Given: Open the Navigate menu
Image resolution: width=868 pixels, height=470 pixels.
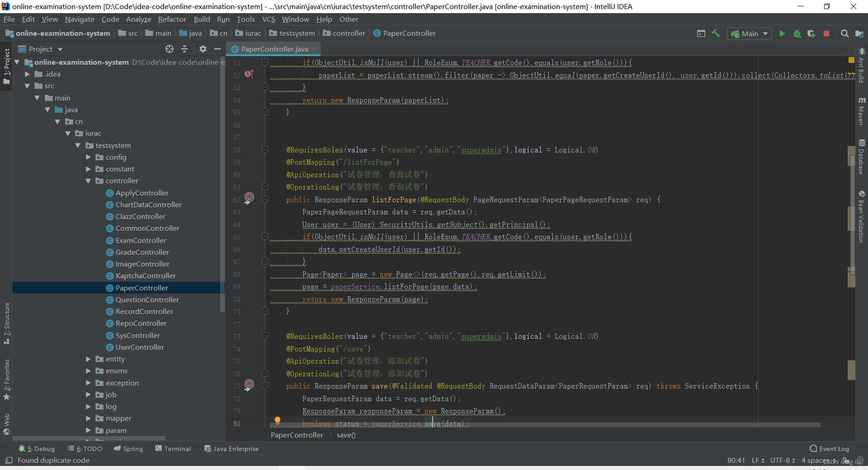Looking at the screenshot, I should point(80,19).
